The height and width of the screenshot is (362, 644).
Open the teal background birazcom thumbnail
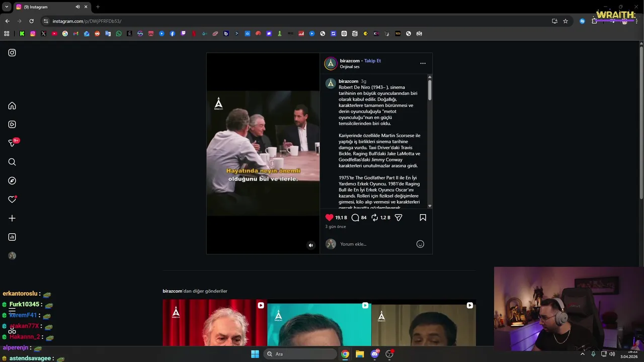319,323
